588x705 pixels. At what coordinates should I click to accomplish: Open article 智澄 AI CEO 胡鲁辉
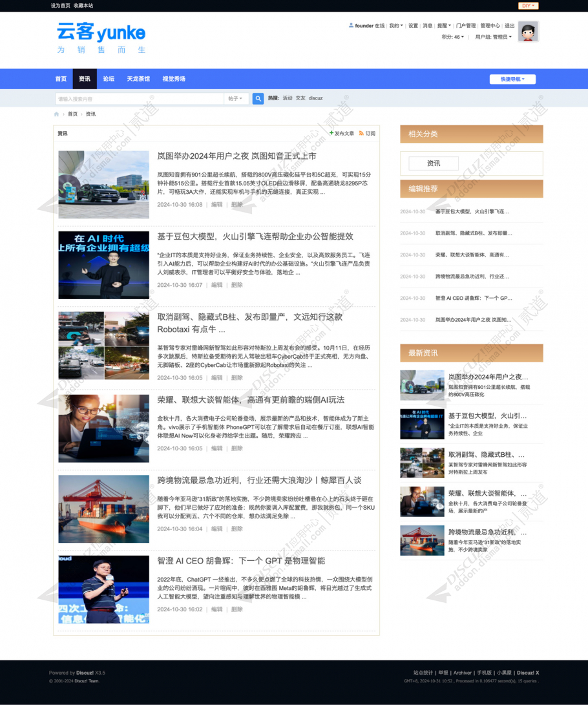coord(241,561)
